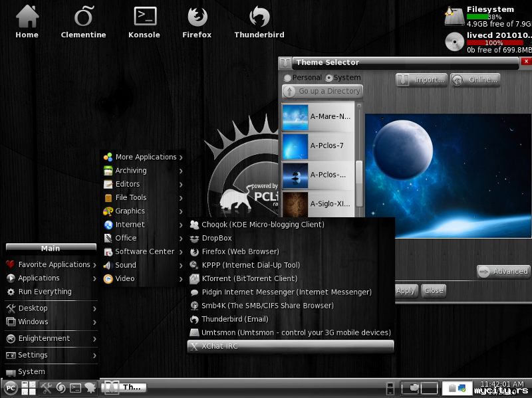Click the Software Center icon in menu
532x398 pixels.
point(108,252)
